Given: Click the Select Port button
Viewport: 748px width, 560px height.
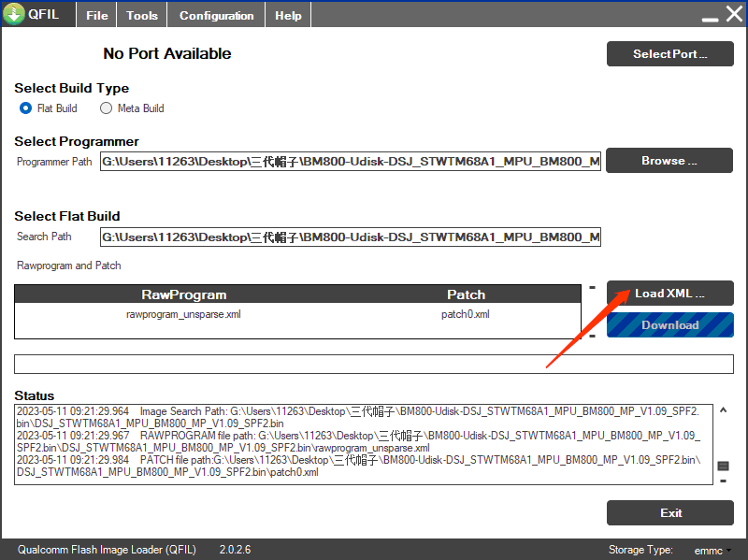Looking at the screenshot, I should [669, 54].
